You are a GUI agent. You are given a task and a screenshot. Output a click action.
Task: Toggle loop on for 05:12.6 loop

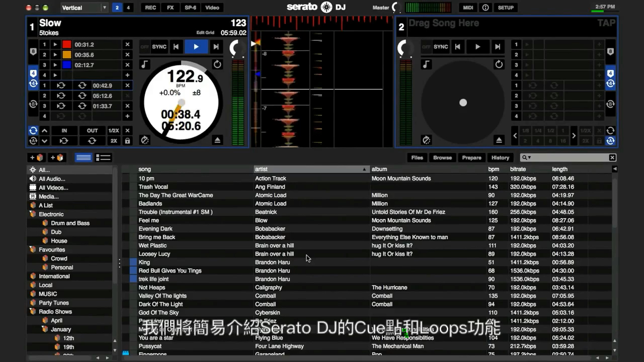tap(82, 96)
